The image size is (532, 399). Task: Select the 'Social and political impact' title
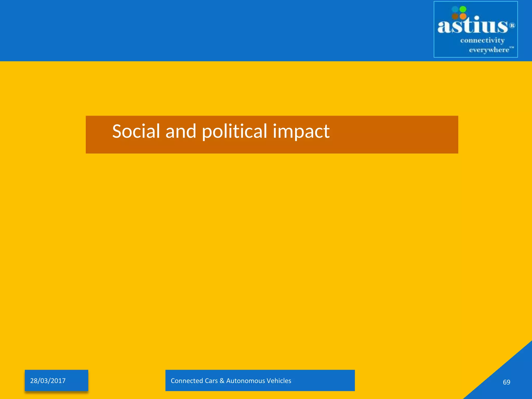pyautogui.click(x=221, y=131)
